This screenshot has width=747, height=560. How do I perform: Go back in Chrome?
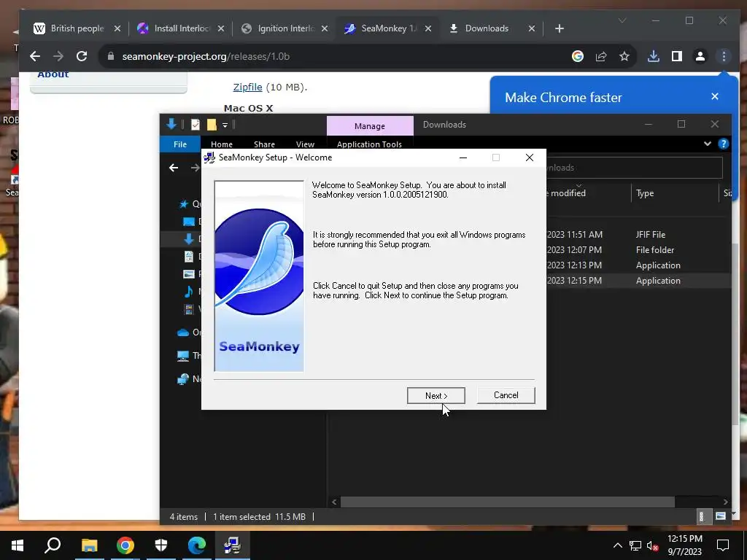pos(35,56)
